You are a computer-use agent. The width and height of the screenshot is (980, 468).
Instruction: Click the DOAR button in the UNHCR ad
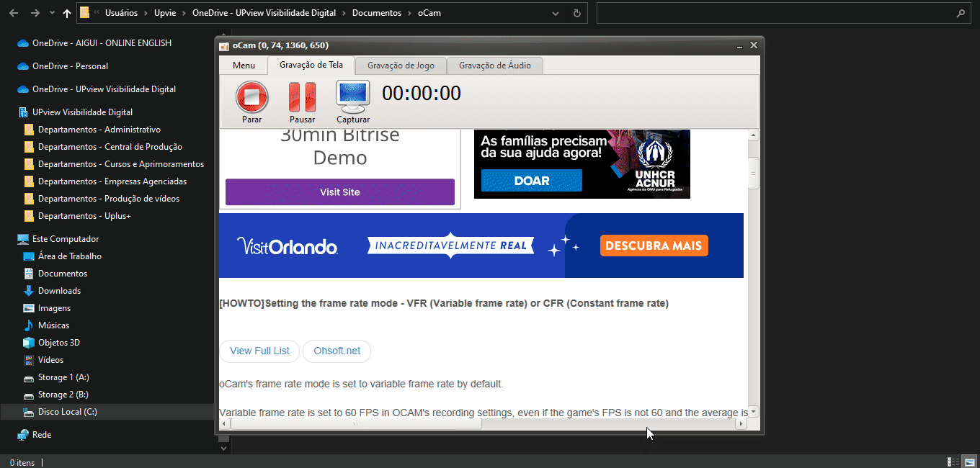pos(532,181)
